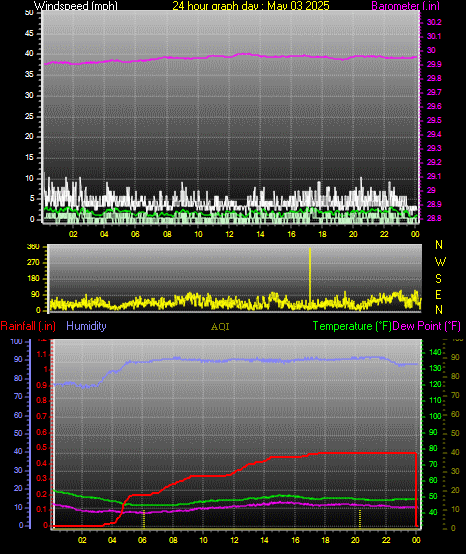Click the 30 value on barometer axis
This screenshot has height=554, width=466.
tap(431, 50)
